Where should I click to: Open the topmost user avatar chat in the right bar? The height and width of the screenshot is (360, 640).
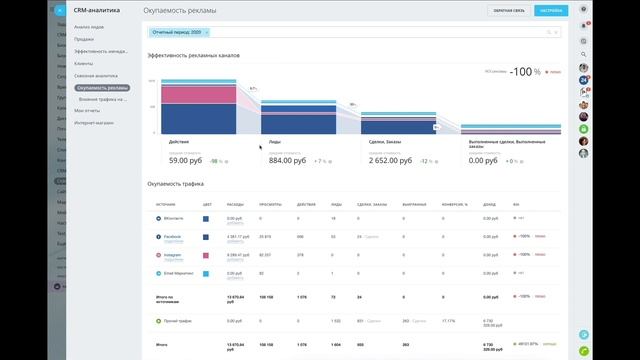(584, 68)
